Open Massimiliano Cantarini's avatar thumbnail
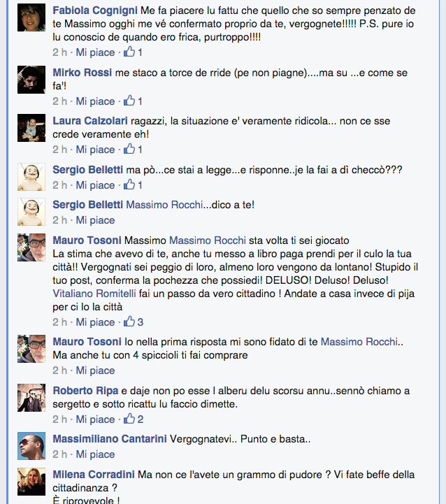 31,446
